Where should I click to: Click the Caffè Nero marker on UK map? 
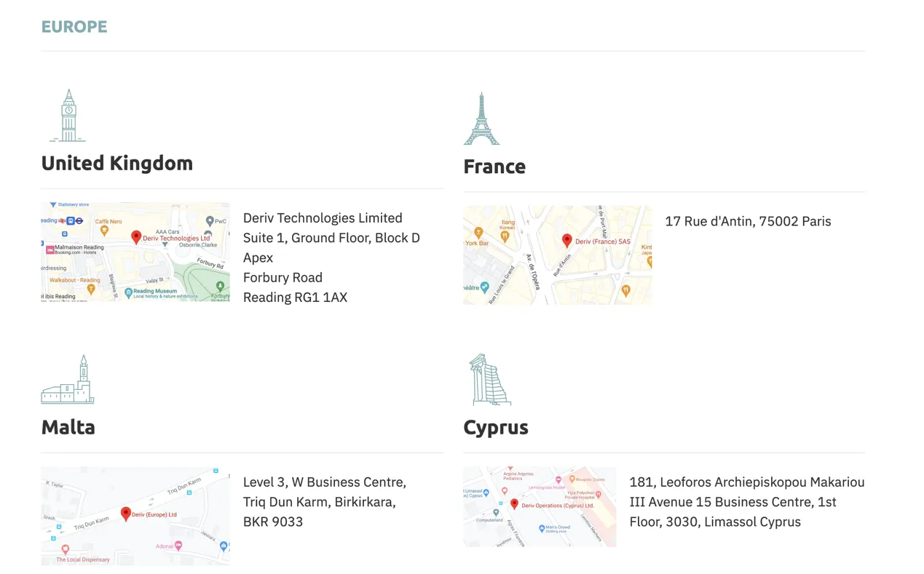[x=104, y=231]
